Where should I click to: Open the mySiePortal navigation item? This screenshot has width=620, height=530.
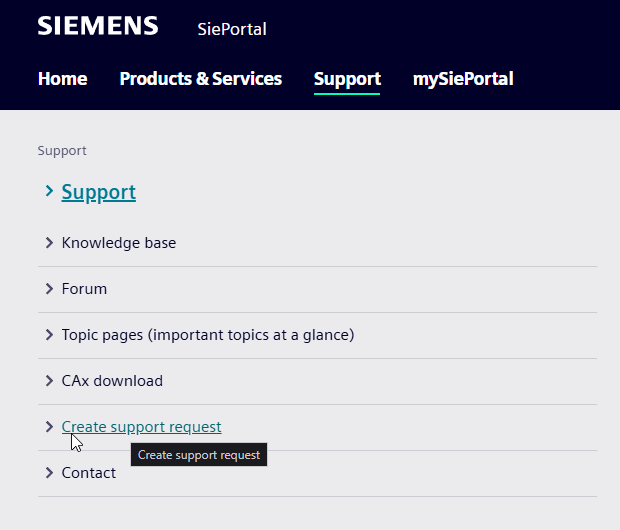click(x=463, y=79)
